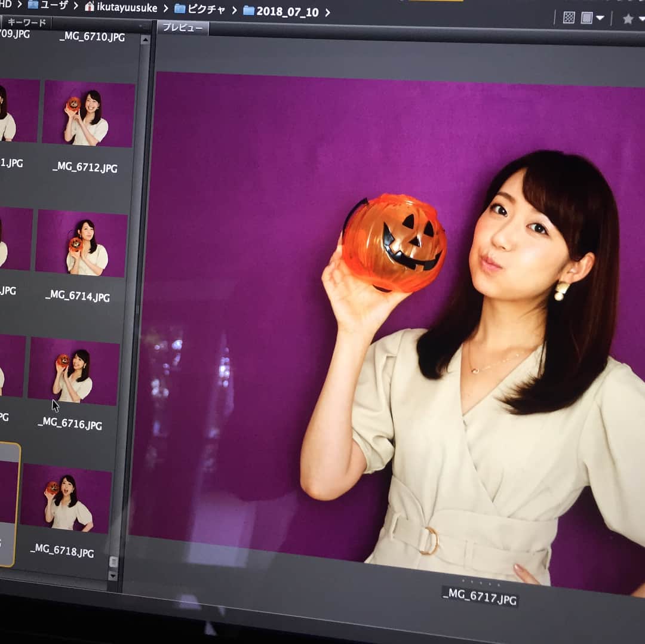Viewport: 645px width, 644px height.
Task: Switch to the キーワード tab
Action: [26, 22]
